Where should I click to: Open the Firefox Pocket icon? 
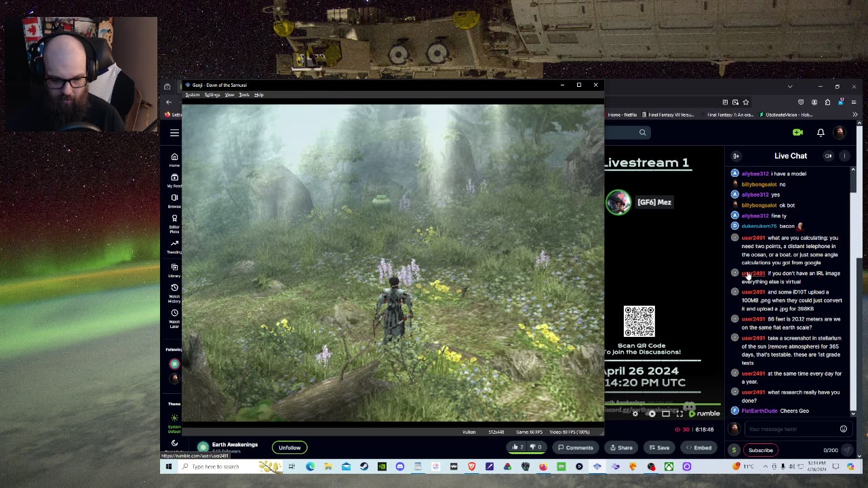(x=801, y=102)
